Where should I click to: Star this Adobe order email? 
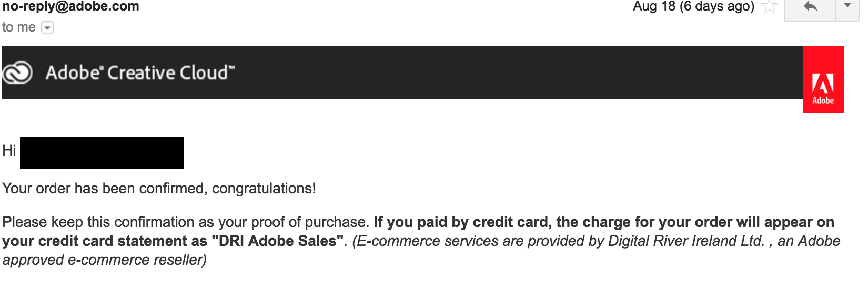coord(770,7)
